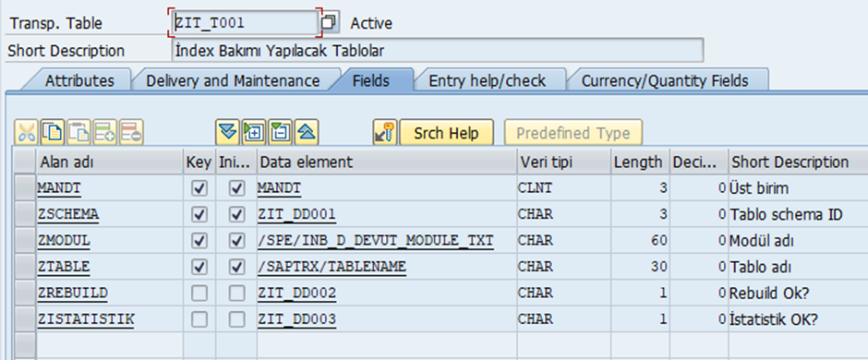Toggle Key checkbox for MANDT row
868x360 pixels.
click(x=199, y=188)
